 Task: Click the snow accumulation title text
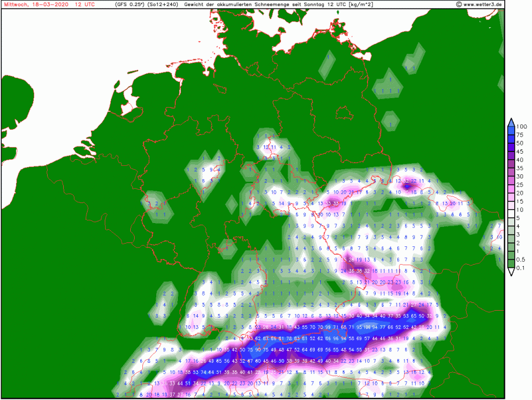pos(260,4)
